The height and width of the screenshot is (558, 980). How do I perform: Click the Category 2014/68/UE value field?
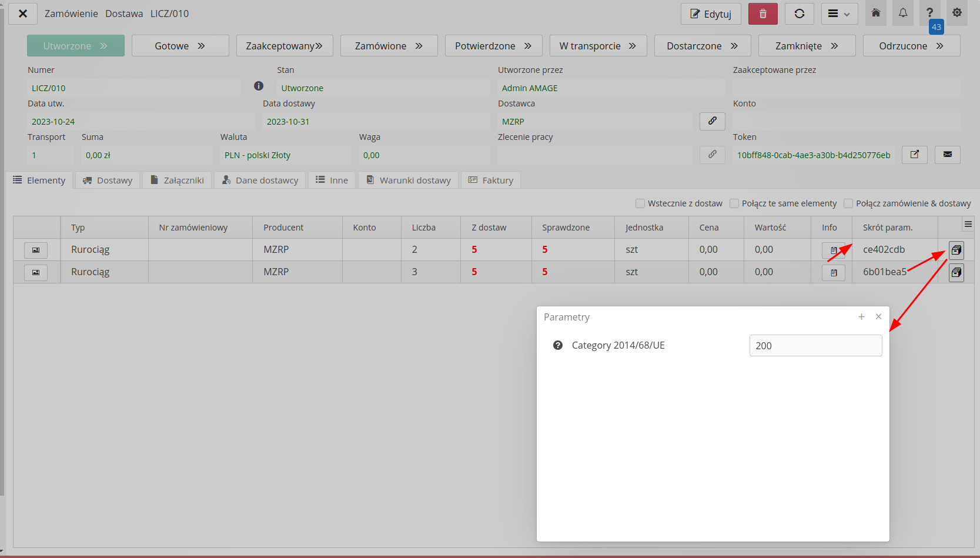click(815, 346)
